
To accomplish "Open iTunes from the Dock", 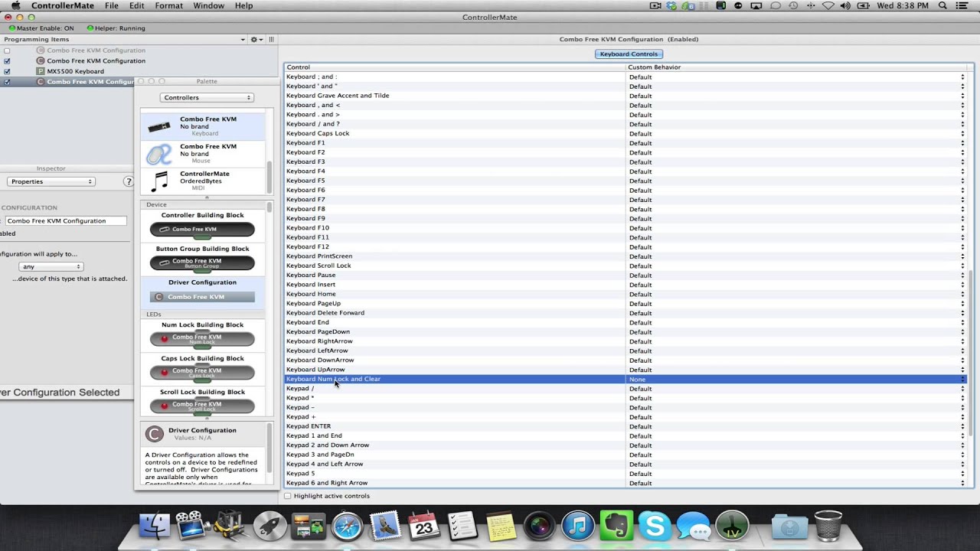I will 578,527.
